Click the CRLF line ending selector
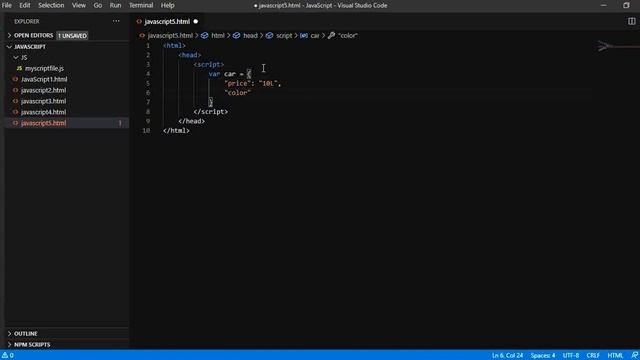Viewport: 640px width, 360px height. pos(593,355)
